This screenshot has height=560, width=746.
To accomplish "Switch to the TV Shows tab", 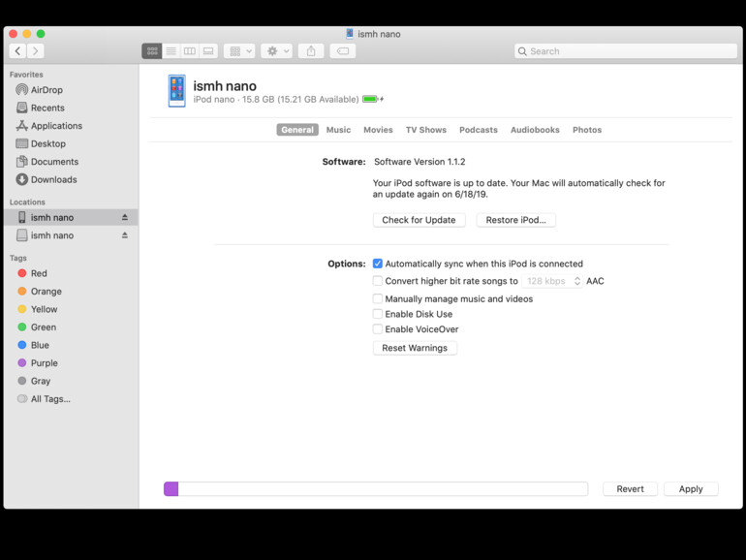I will pos(426,130).
